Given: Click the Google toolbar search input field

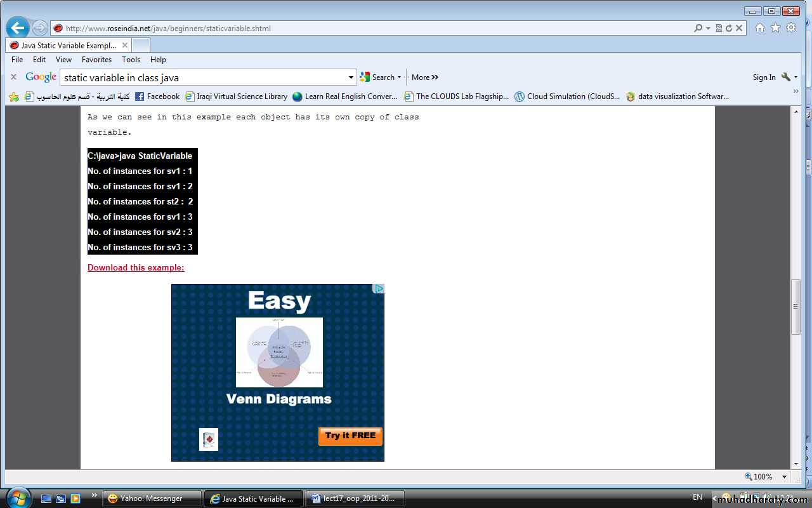Looking at the screenshot, I should [x=203, y=77].
